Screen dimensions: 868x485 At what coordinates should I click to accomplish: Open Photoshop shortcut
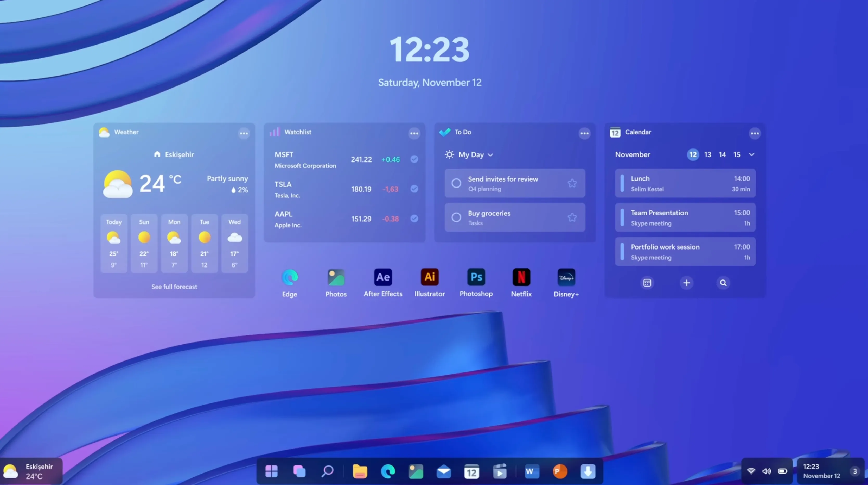pyautogui.click(x=476, y=277)
